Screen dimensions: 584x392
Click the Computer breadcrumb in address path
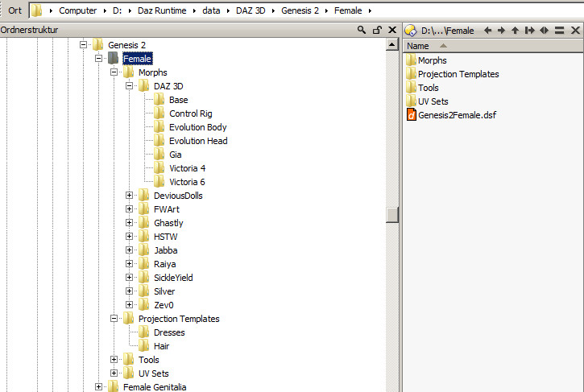coord(77,10)
